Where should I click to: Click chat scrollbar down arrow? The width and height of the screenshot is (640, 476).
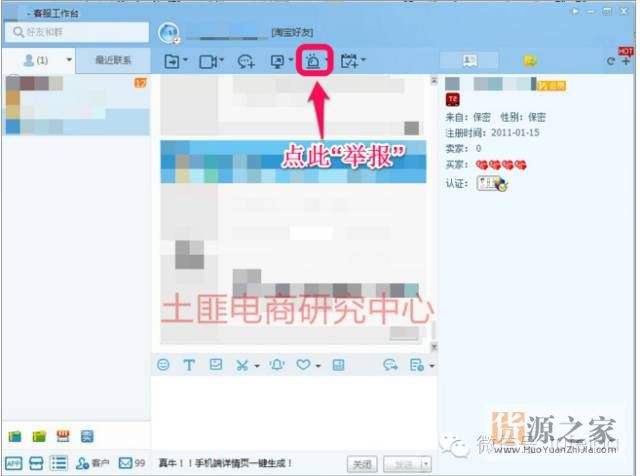(x=434, y=347)
